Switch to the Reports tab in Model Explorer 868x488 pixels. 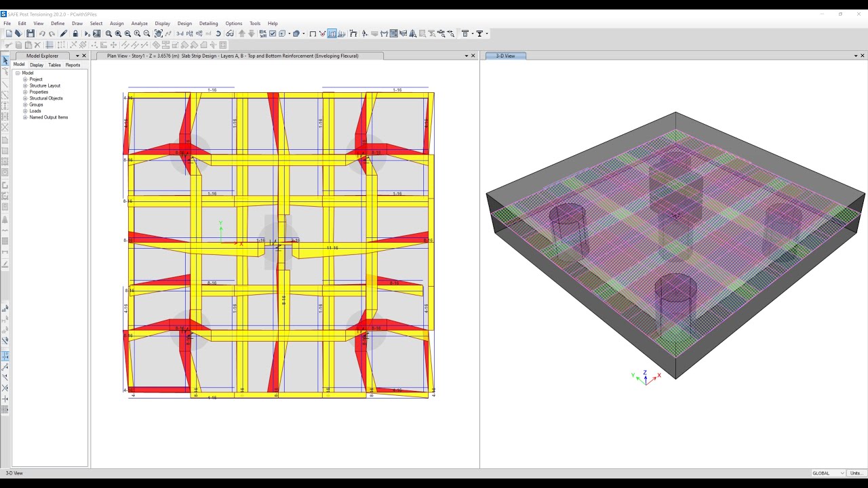coord(73,65)
